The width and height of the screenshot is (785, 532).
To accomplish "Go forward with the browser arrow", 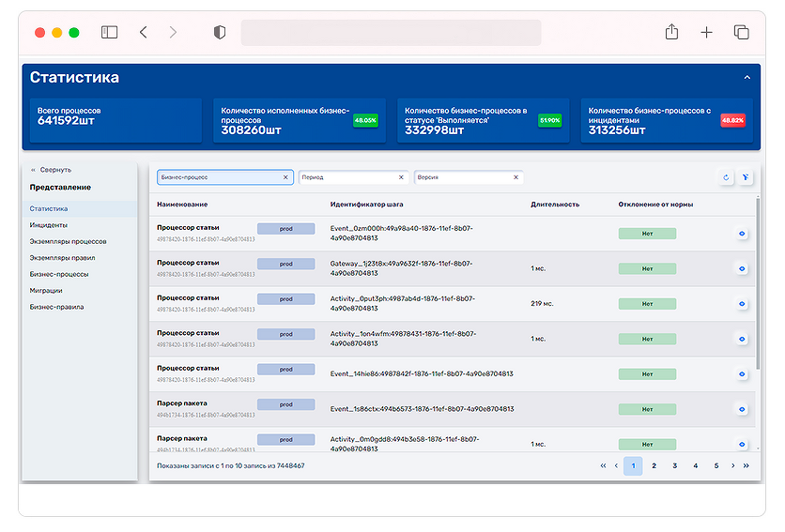I will coord(173,33).
